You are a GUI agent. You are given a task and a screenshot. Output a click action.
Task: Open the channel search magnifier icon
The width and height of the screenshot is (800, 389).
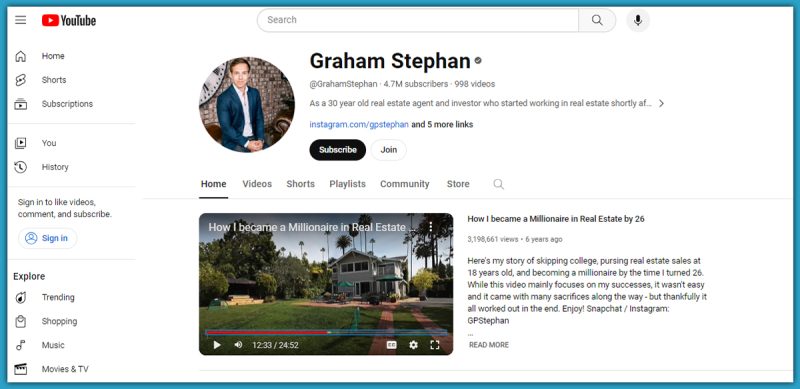498,184
